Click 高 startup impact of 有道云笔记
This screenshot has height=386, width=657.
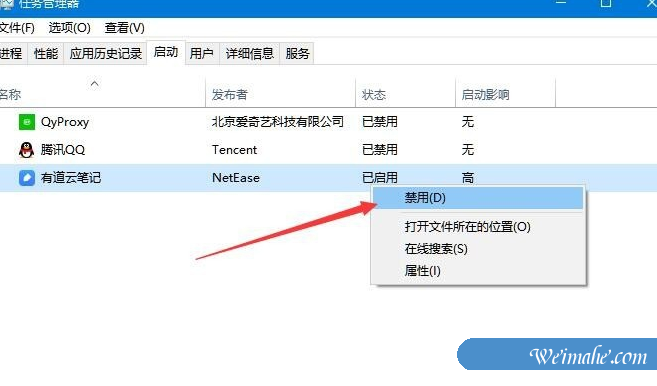(x=468, y=178)
